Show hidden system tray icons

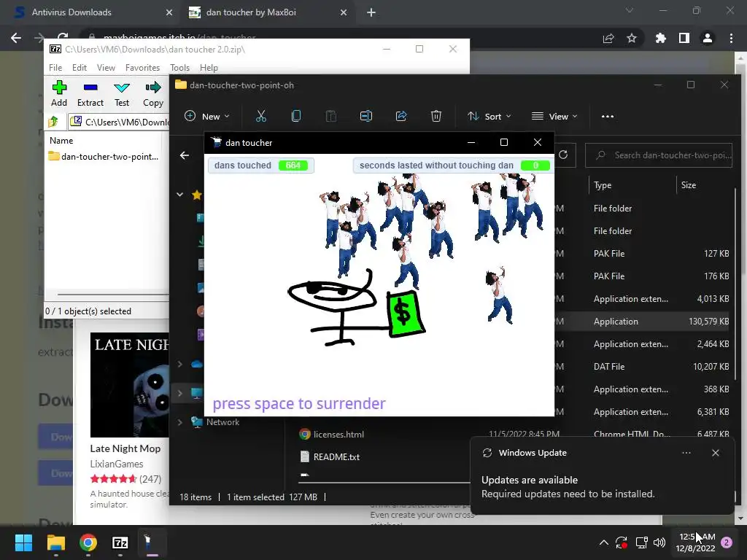603,542
